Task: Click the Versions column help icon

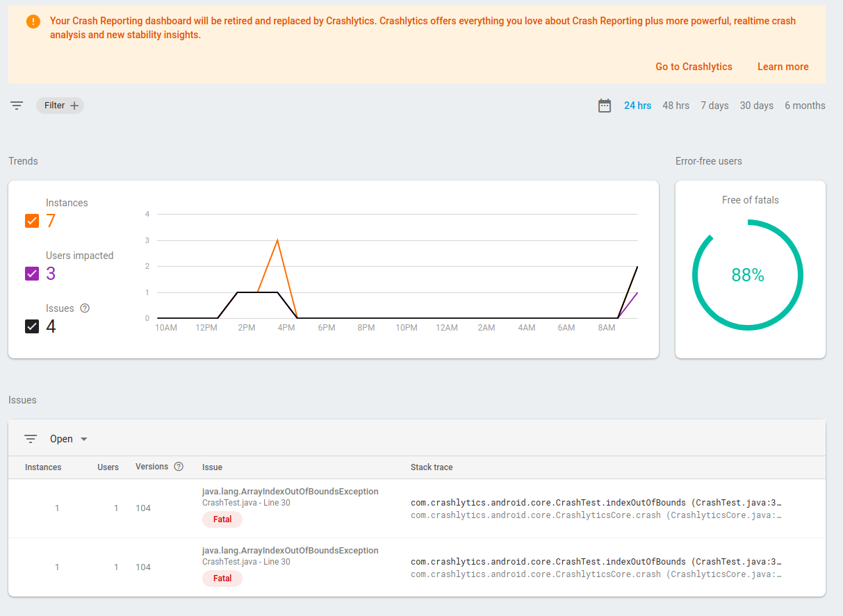Action: coord(179,467)
